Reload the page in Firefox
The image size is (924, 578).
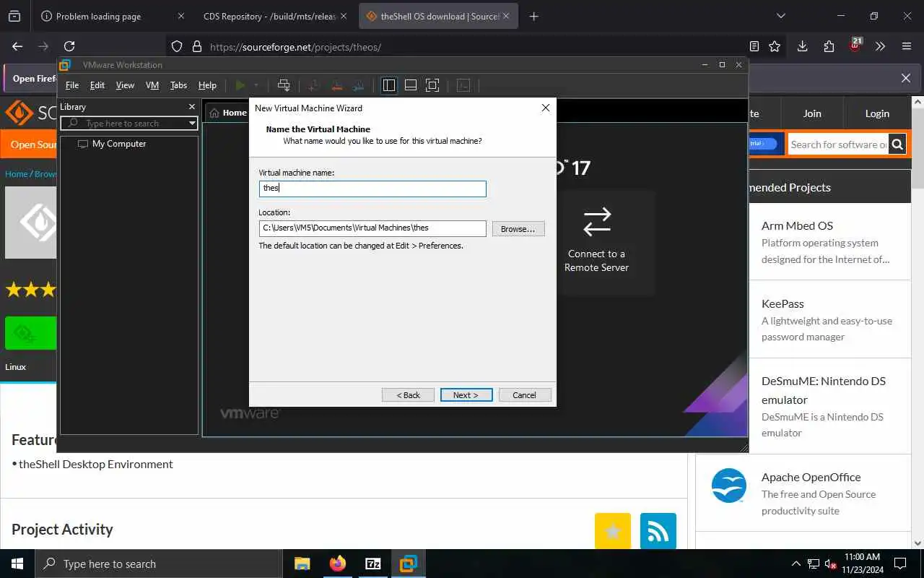pos(69,46)
